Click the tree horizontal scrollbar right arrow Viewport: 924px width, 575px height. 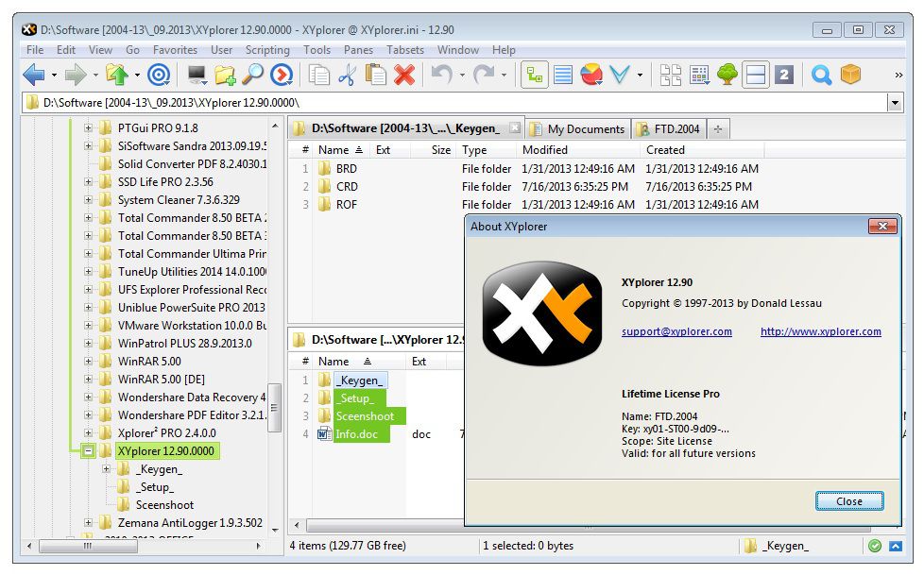(x=258, y=546)
